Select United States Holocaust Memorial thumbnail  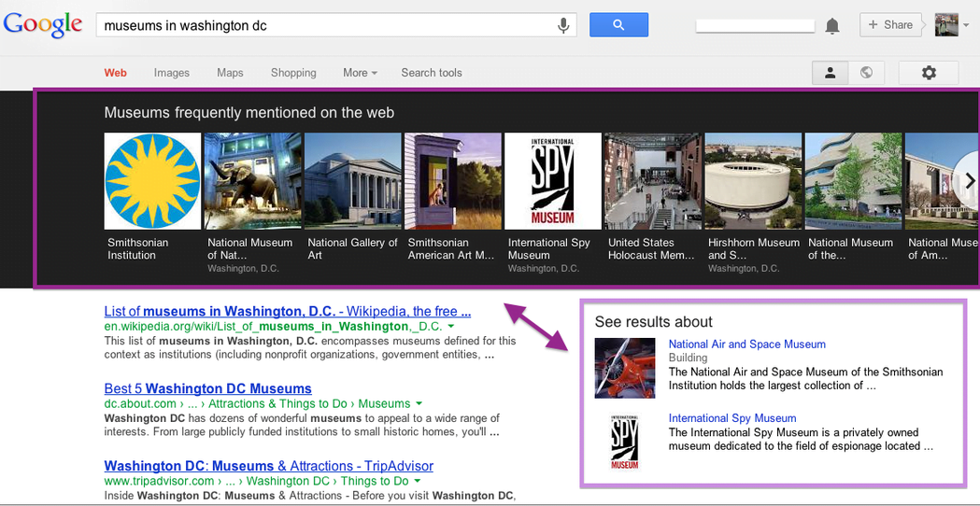(653, 181)
